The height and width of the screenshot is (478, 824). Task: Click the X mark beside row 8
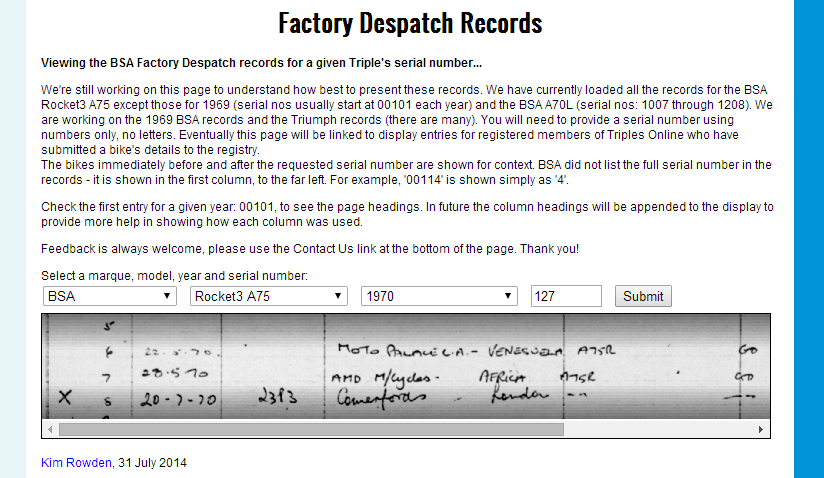[65, 397]
